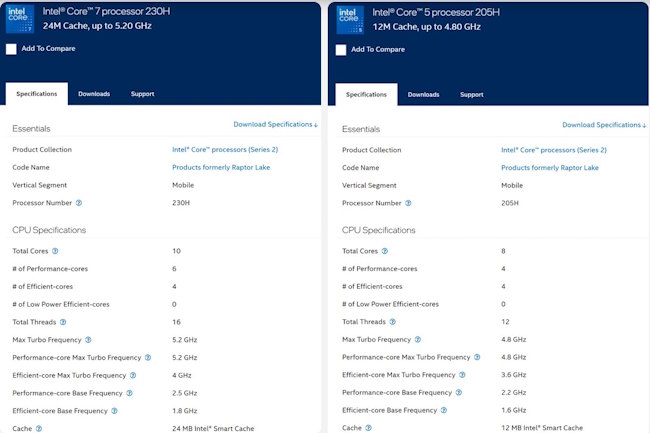Open Support tab for Core 5 205H
650x433 pixels.
(472, 94)
